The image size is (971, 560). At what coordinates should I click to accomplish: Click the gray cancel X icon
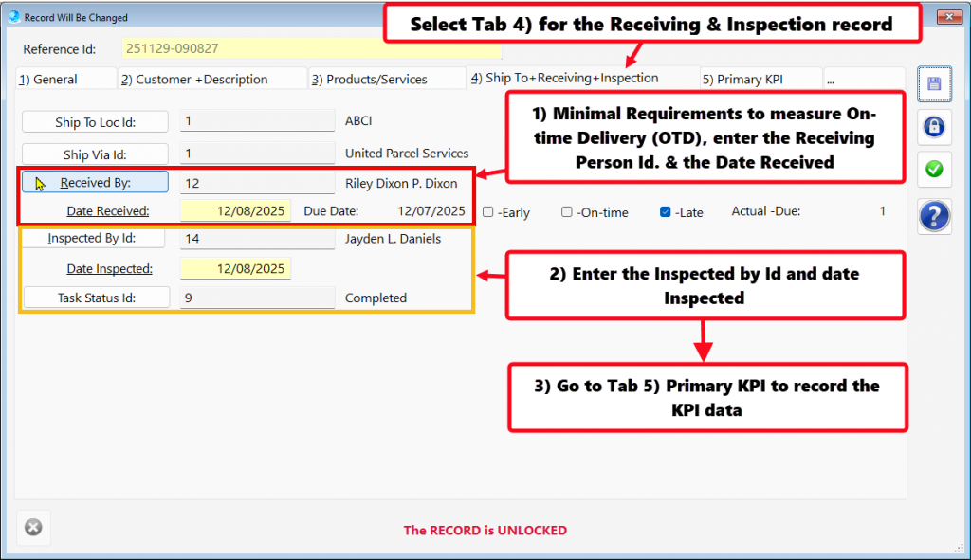(x=33, y=528)
